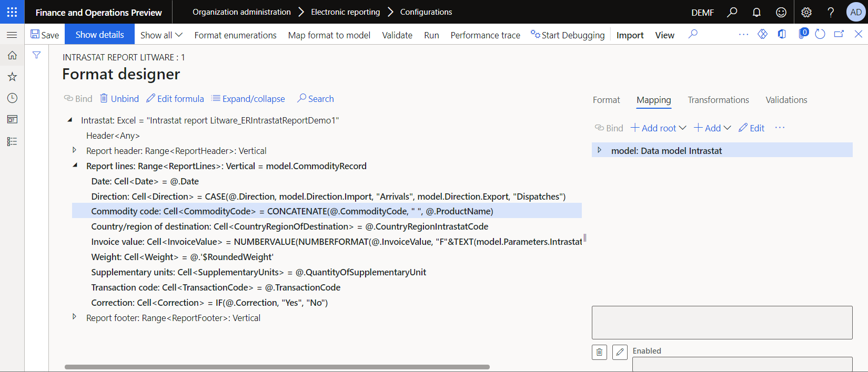
Task: Click Edit formula
Action: (x=175, y=98)
